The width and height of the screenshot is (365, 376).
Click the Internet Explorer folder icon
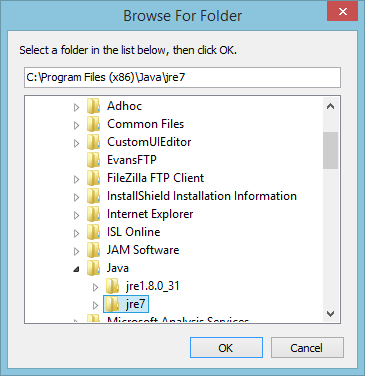pos(93,214)
